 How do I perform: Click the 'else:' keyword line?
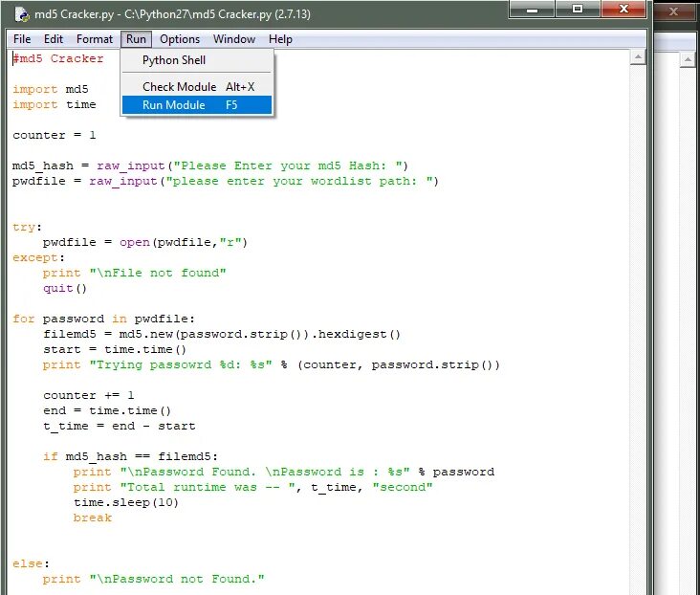tap(32, 563)
